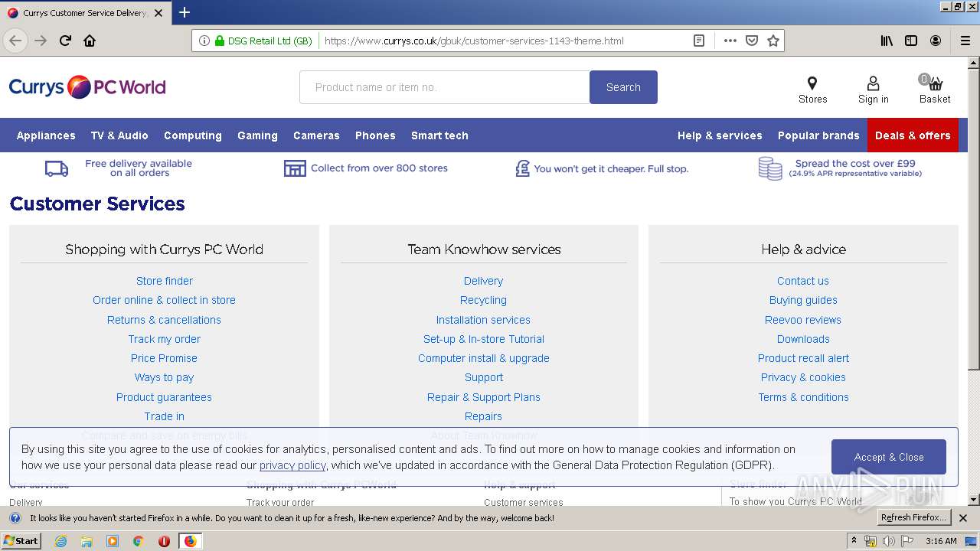Open Opera from the taskbar
This screenshot has width=980, height=551.
point(164,541)
